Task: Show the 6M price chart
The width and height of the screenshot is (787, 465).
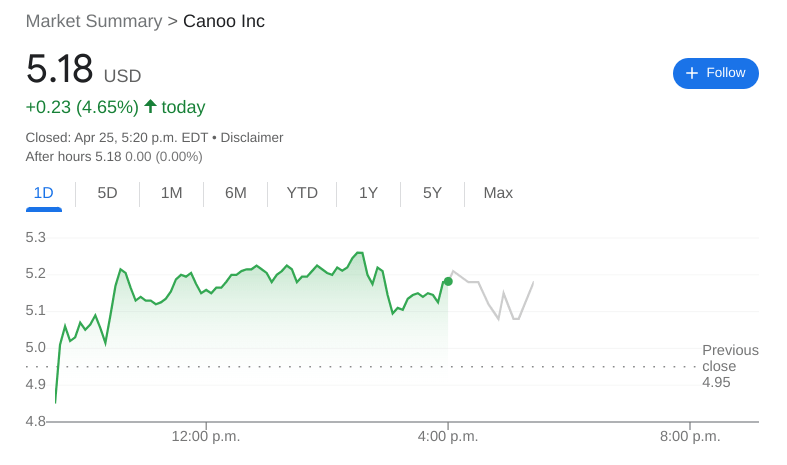Action: 235,193
